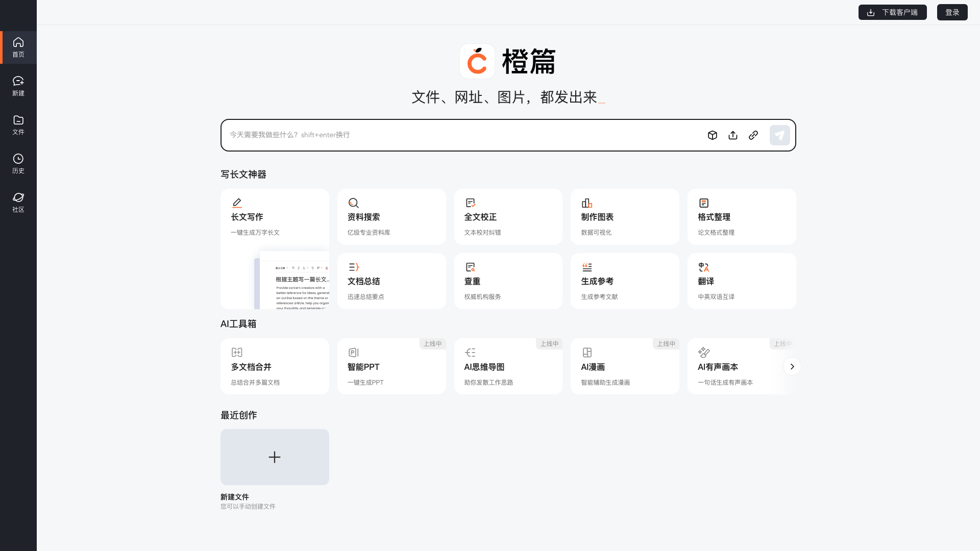Click 上线中 badge on 智能PPT card
980x551 pixels.
point(432,344)
